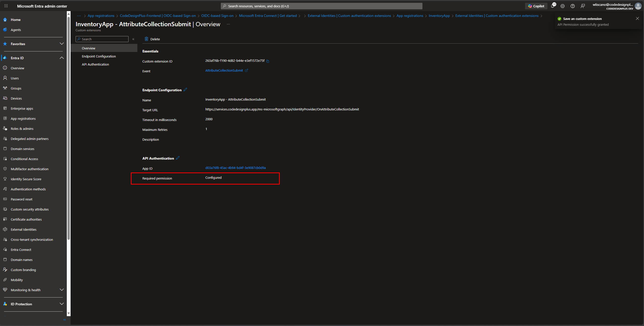This screenshot has height=326, width=644.
Task: Edit API Authentication pencil icon
Action: [178, 158]
